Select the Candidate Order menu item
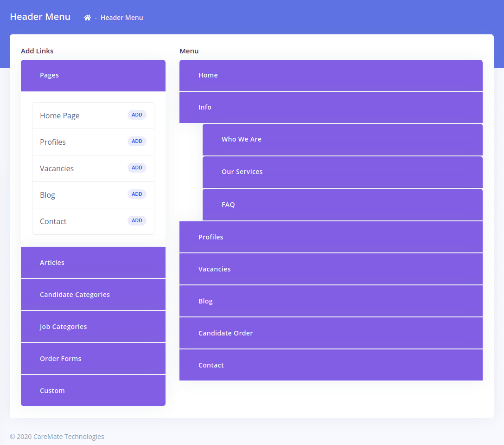504x445 pixels. click(331, 333)
